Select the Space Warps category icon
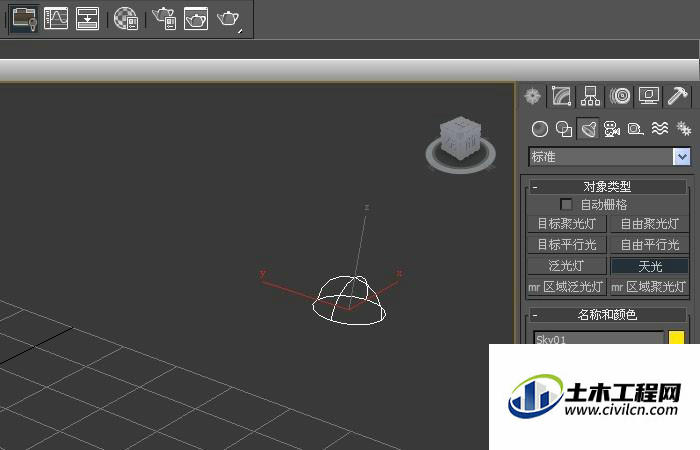The width and height of the screenshot is (700, 450). 659,129
